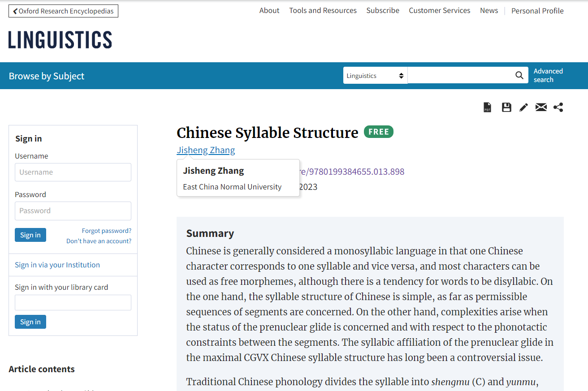Click the Subscribe link
This screenshot has width=588, height=391.
(383, 10)
